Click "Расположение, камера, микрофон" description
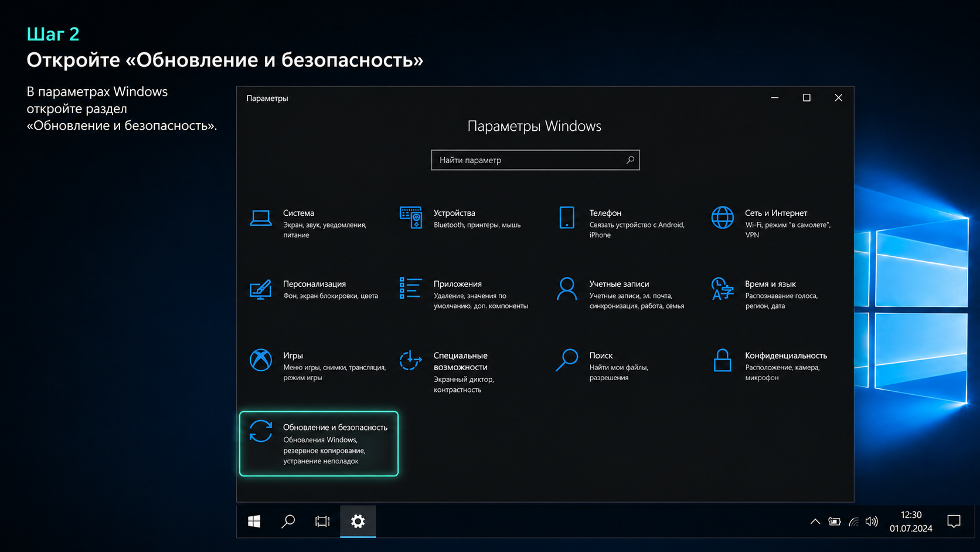Viewport: 980px width, 552px height. click(782, 372)
